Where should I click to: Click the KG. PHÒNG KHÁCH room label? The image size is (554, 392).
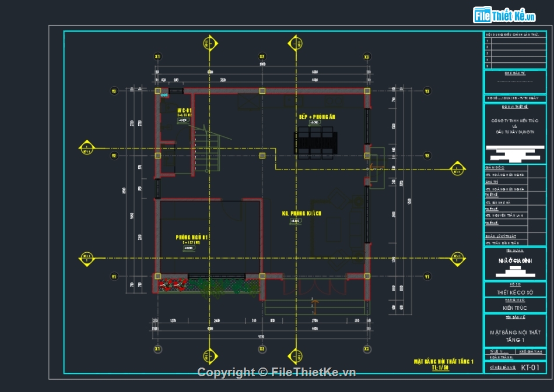point(301,213)
